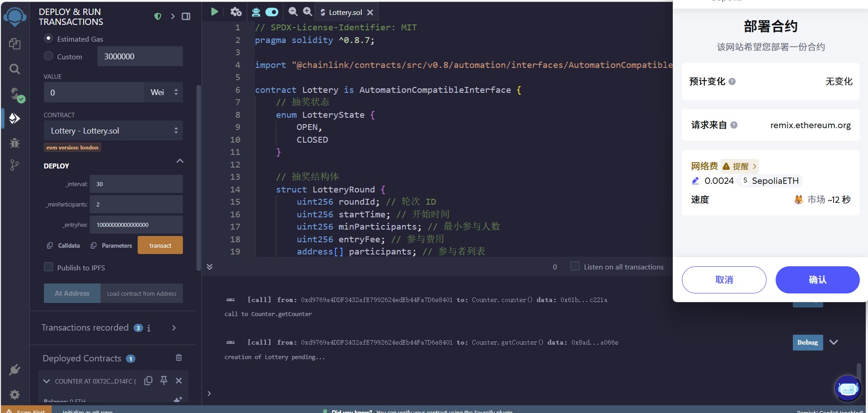Close the Lottery.sol tab
Screen dimensions: 868x413
[x=370, y=13]
